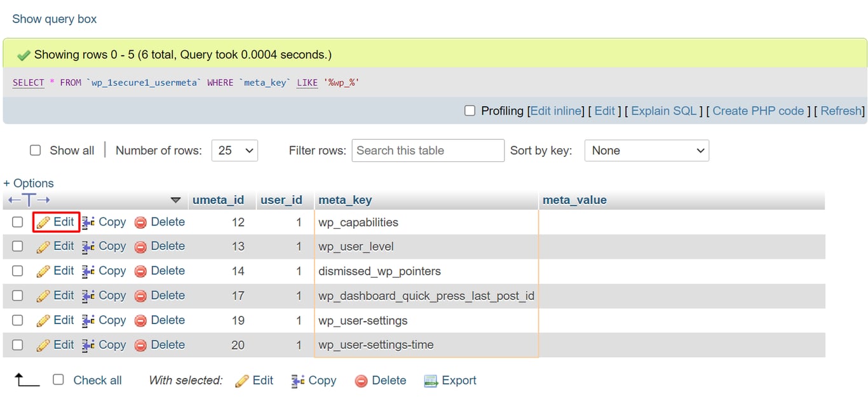Click the user_id column header
This screenshot has width=868, height=401.
(282, 200)
